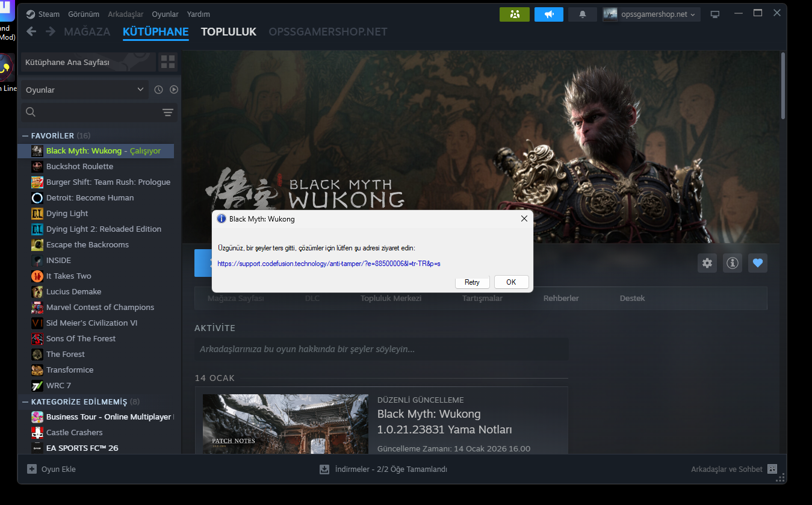Click the library page vertical scrollbar
Screen dimensions: 812x505
(x=783, y=86)
